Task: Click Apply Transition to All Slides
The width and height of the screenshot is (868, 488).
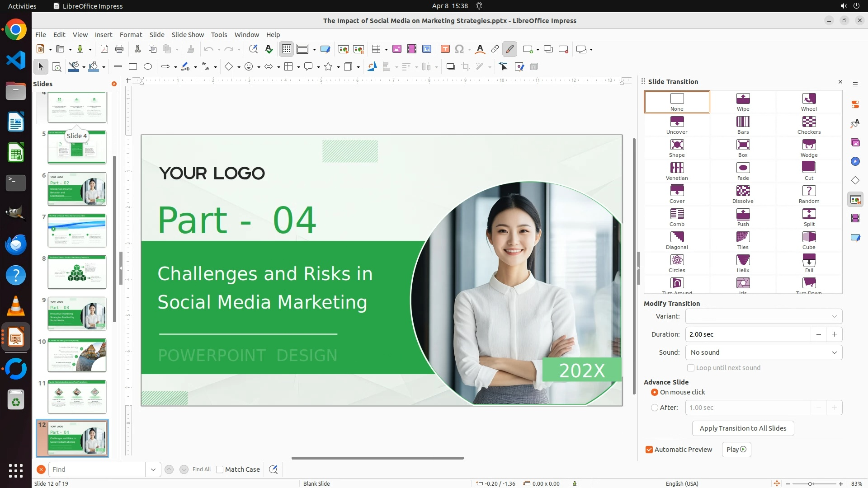Action: (743, 428)
